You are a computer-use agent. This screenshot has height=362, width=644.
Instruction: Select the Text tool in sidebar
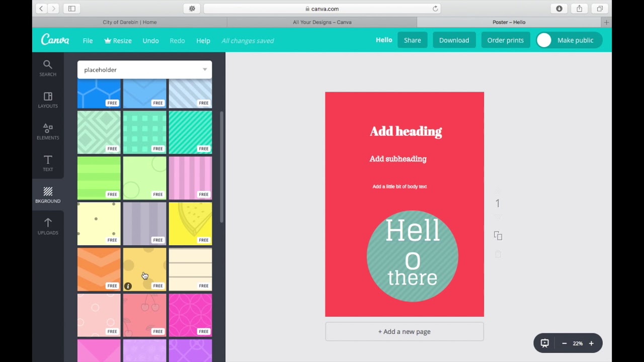pyautogui.click(x=48, y=163)
